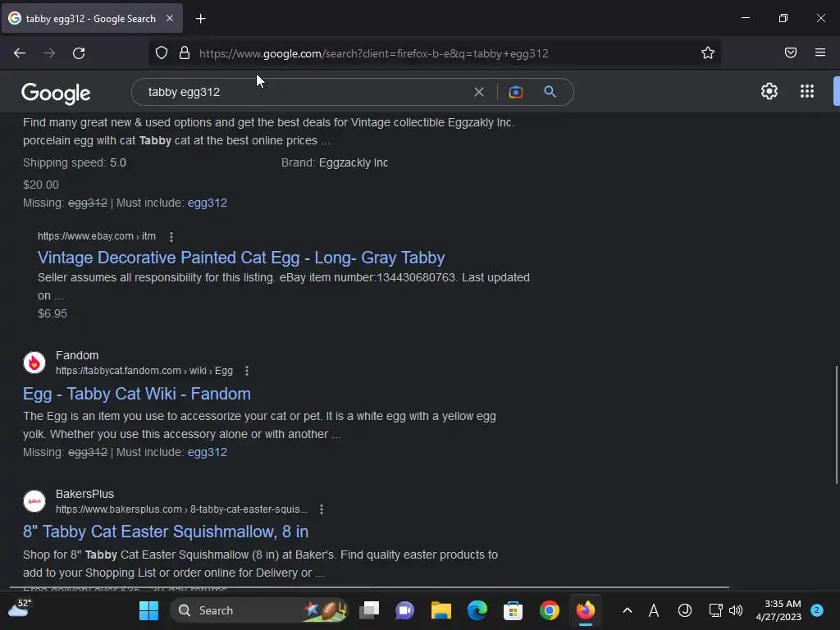Open options for BakersPlus result
The image size is (840, 630).
click(x=321, y=509)
